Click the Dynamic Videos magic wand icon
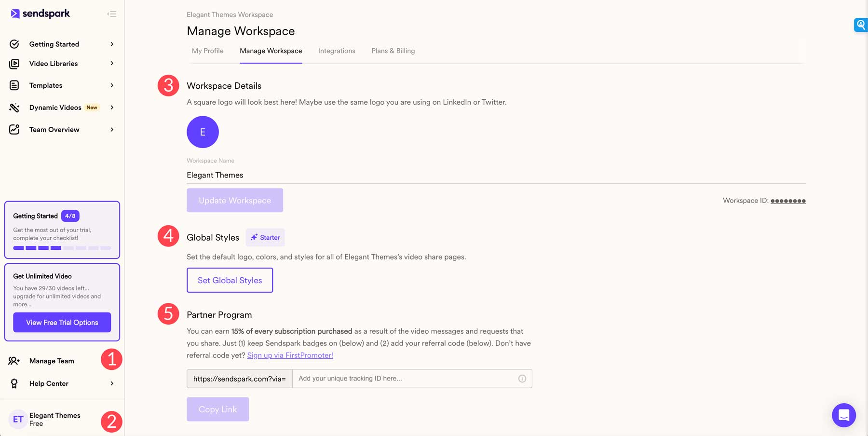Screen dimensions: 868x436 [x=14, y=108]
